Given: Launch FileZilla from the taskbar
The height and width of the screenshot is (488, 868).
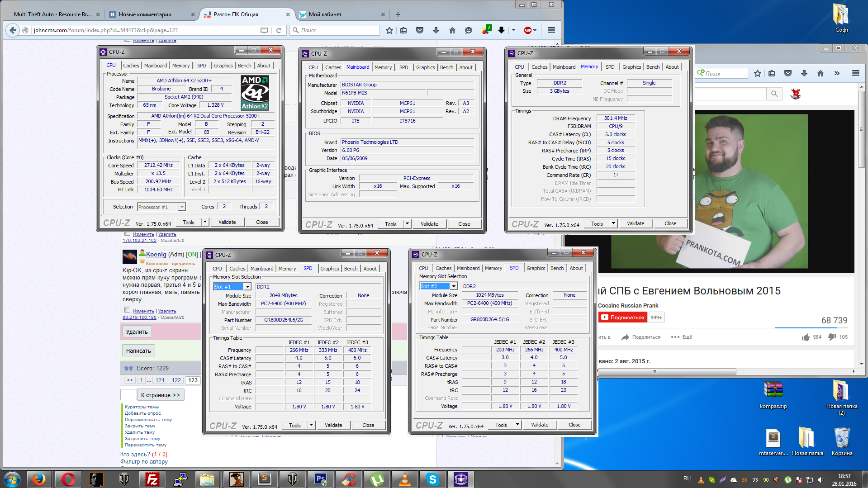Looking at the screenshot, I should tap(152, 479).
